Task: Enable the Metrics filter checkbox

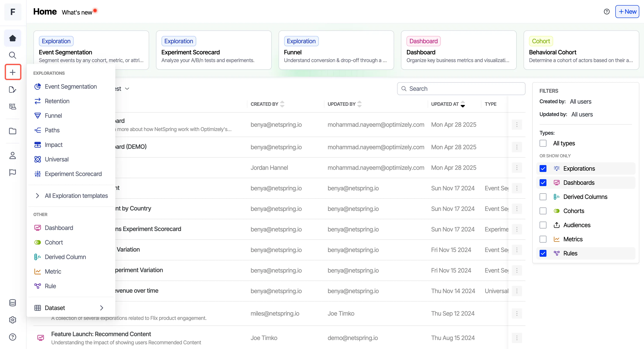Action: pos(543,239)
